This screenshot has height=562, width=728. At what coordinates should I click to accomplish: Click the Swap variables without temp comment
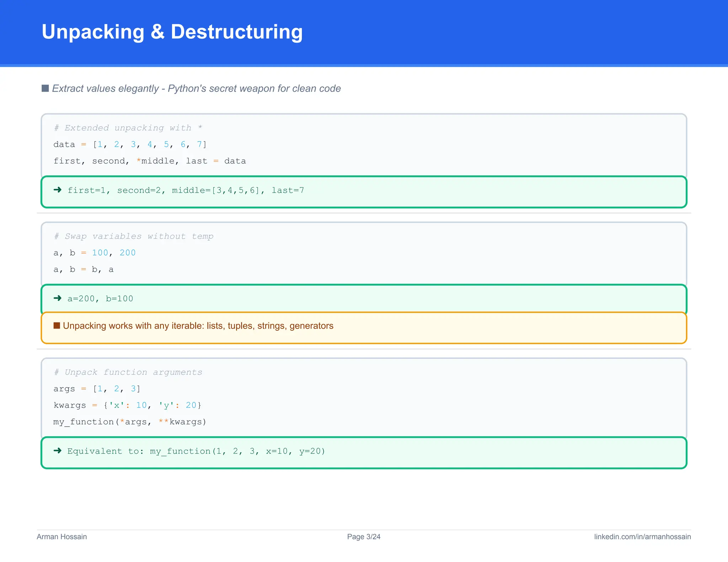(134, 236)
